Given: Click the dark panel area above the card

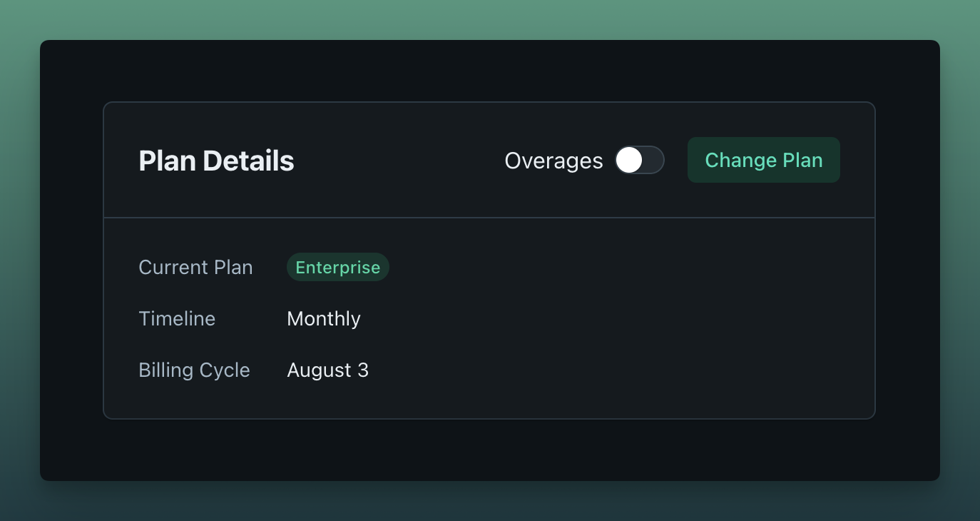Looking at the screenshot, I should [489, 71].
